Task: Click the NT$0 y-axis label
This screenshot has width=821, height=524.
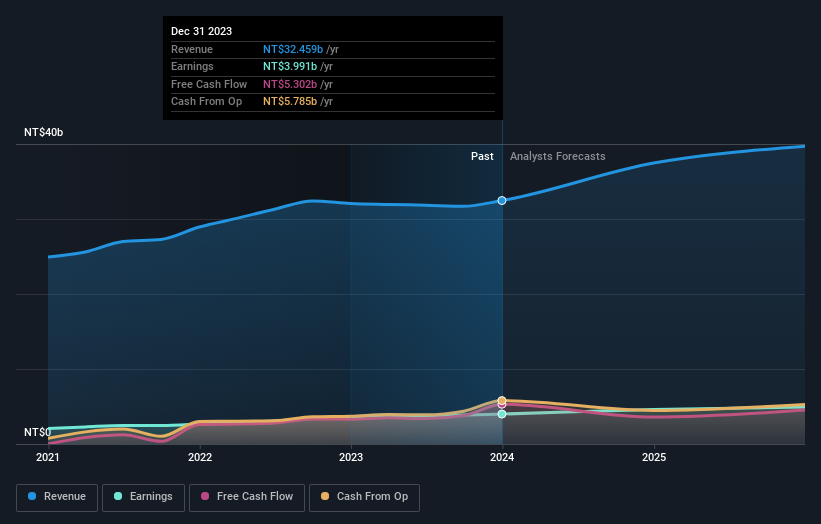Action: [38, 432]
